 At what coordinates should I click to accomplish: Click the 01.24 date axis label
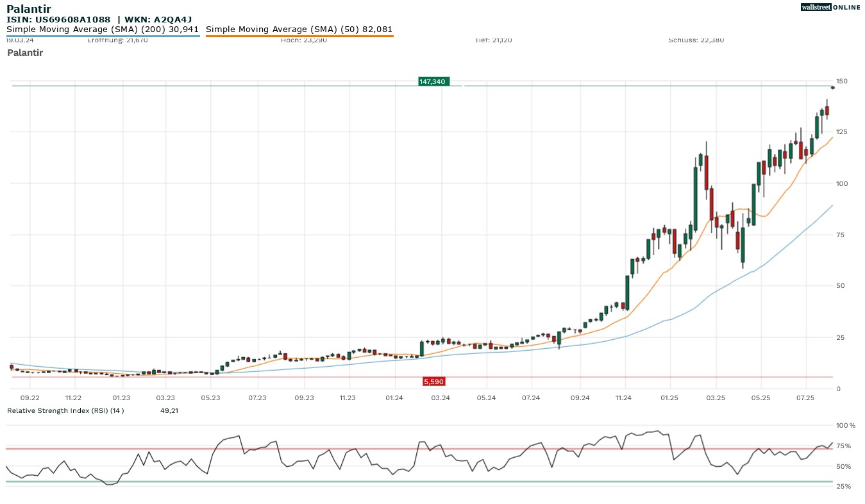point(394,398)
